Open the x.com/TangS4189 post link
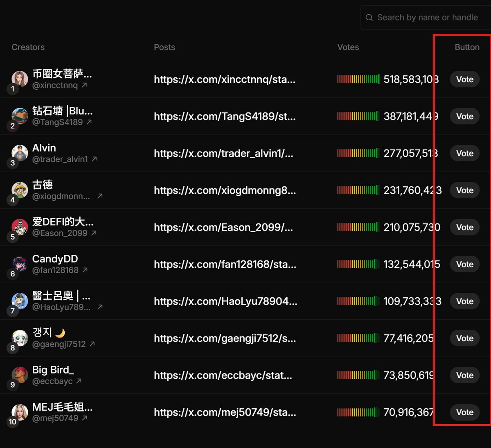491x448 pixels. point(225,116)
